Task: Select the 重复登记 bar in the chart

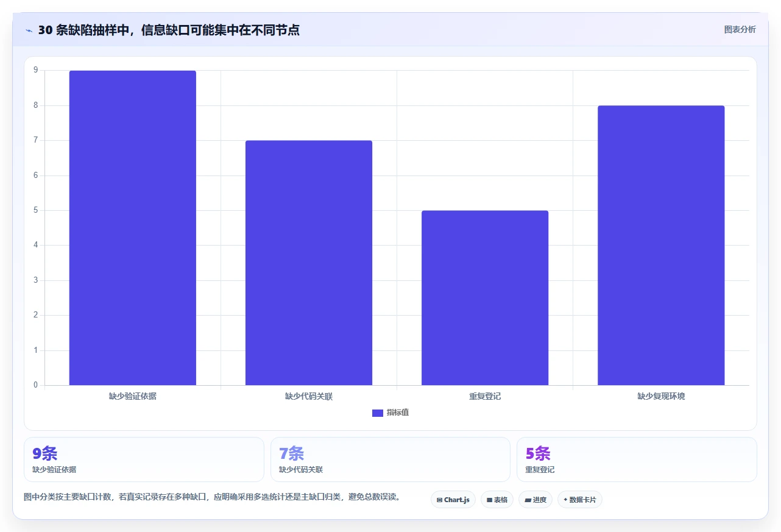Action: 485,298
